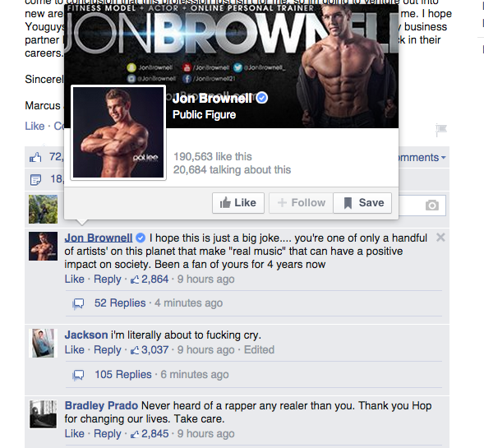Screen dimensions: 484x448
Task: Click verified badge next to Jon Brownell comment
Action: point(141,238)
